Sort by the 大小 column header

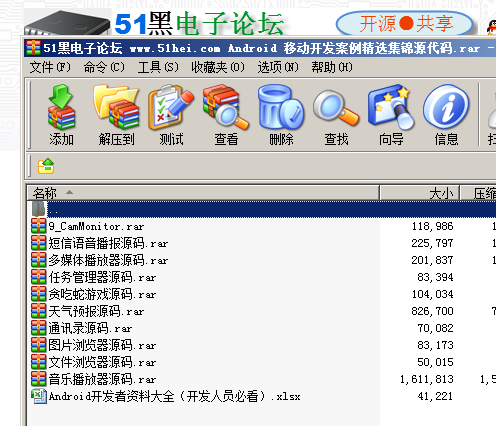click(420, 193)
